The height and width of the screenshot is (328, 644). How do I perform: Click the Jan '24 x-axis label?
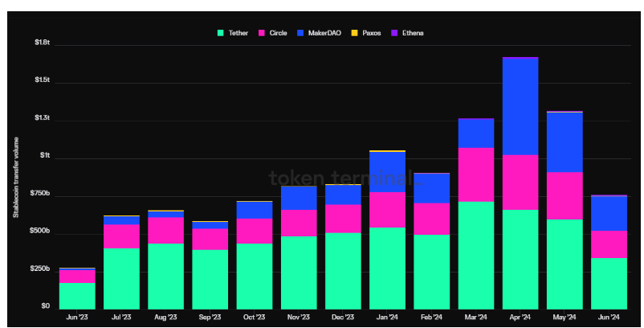[387, 317]
